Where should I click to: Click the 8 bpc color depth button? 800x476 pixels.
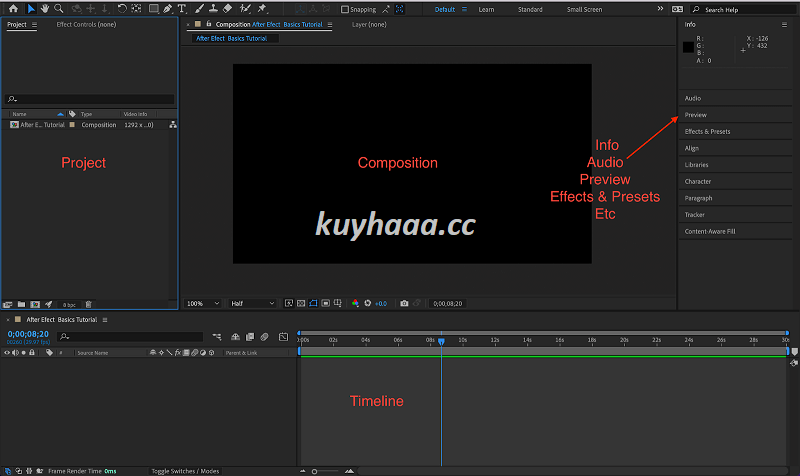coord(69,305)
